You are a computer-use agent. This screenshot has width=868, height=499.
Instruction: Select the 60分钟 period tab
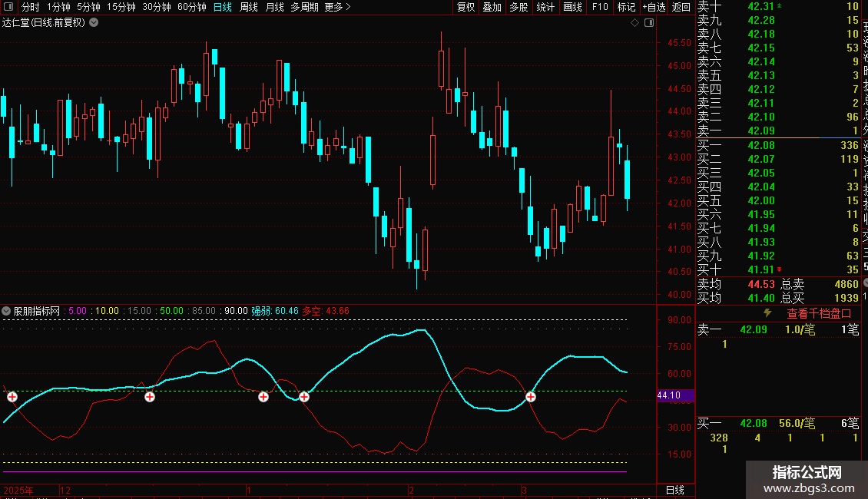click(x=191, y=7)
